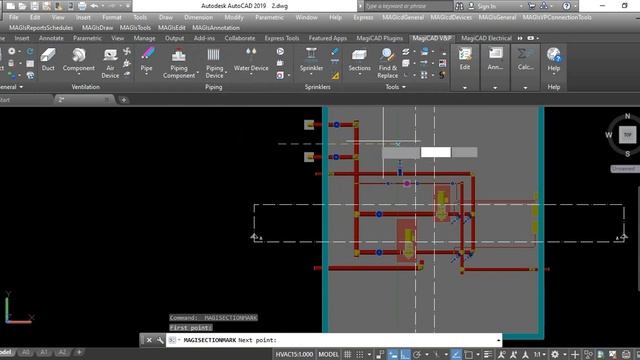Open the ventilation Component tool
This screenshot has width=640, height=360.
(x=78, y=60)
